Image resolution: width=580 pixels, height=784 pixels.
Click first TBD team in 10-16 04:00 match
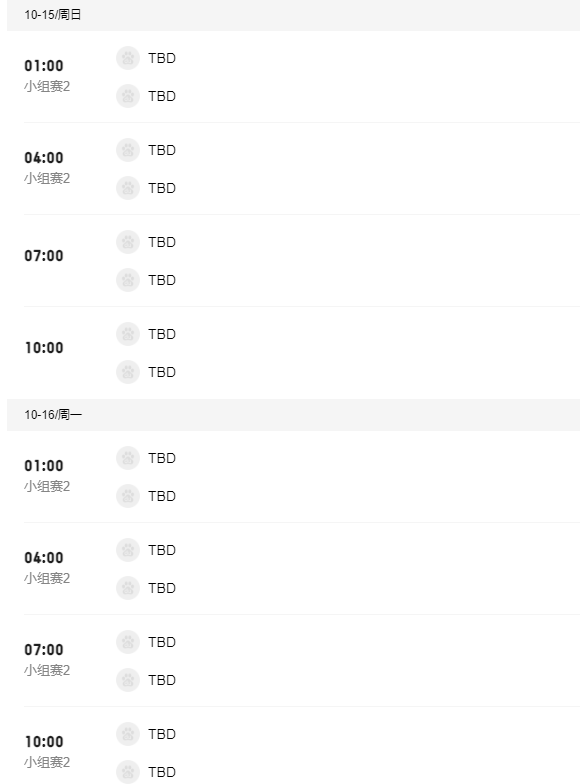click(162, 550)
